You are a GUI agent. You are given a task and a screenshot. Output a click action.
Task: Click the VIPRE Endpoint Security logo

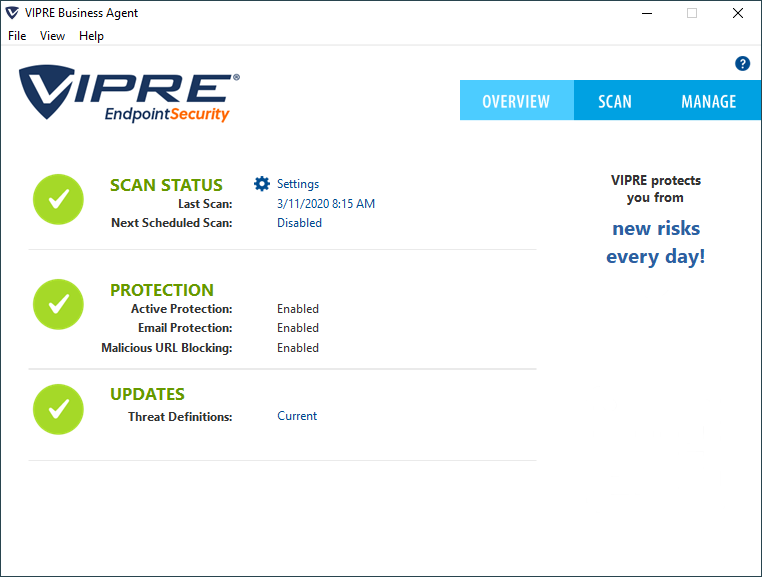pos(129,94)
